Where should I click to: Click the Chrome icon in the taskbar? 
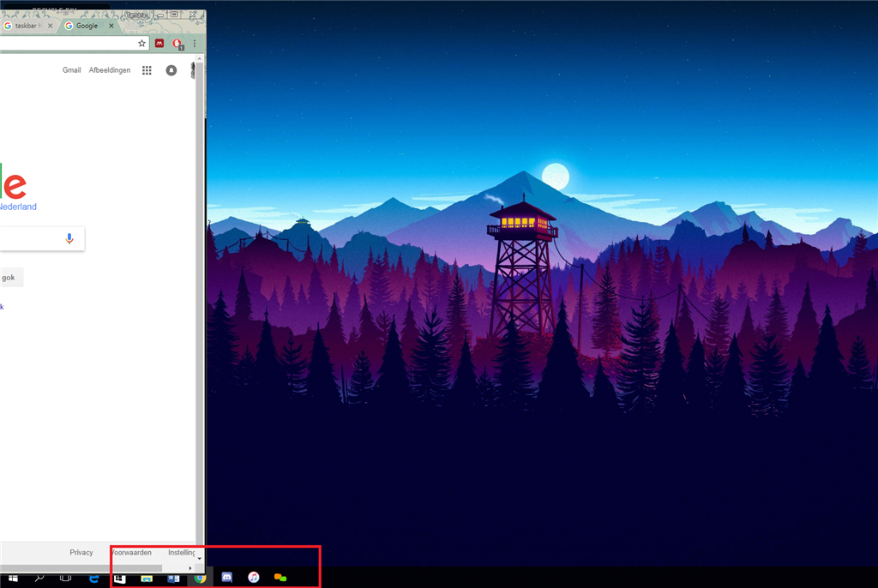(198, 578)
